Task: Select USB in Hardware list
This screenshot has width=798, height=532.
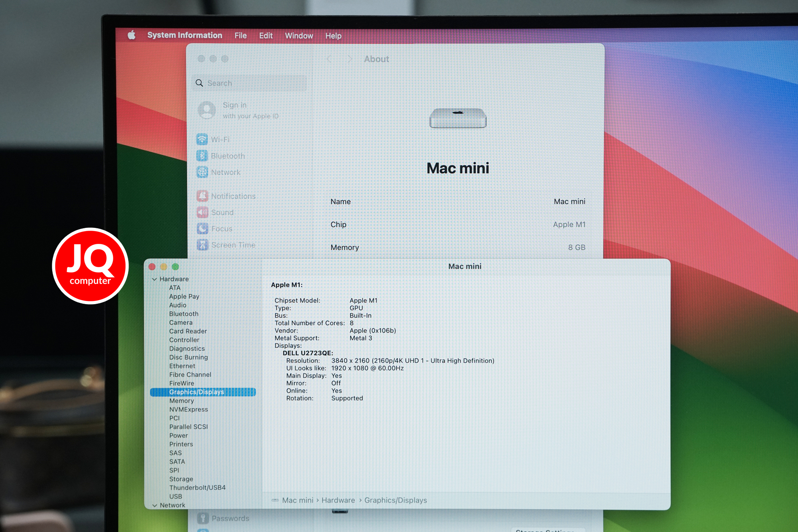Action: coord(176,496)
